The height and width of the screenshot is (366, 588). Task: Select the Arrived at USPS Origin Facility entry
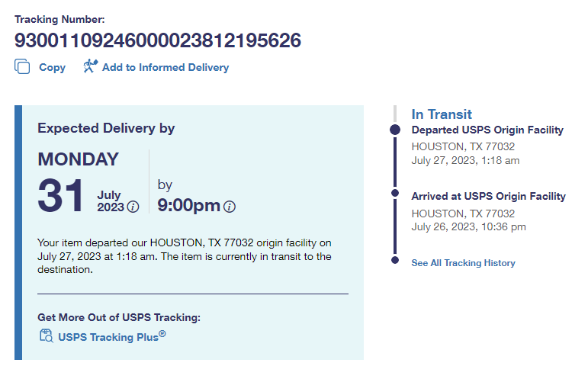coord(488,197)
